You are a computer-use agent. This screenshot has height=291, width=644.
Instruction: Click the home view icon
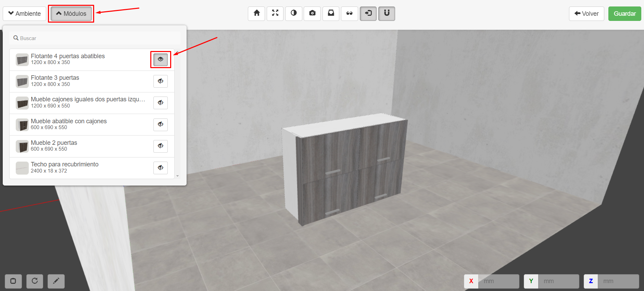(256, 13)
